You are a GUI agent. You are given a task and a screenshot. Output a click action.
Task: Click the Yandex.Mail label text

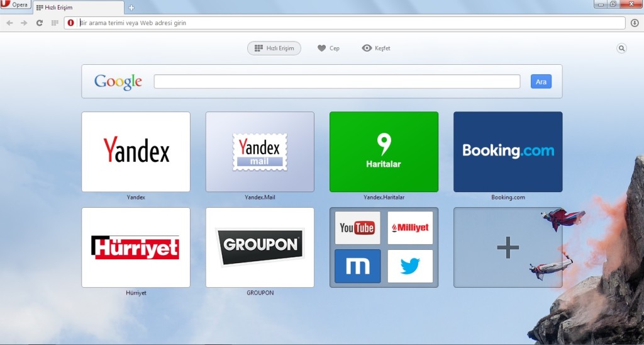(x=260, y=198)
